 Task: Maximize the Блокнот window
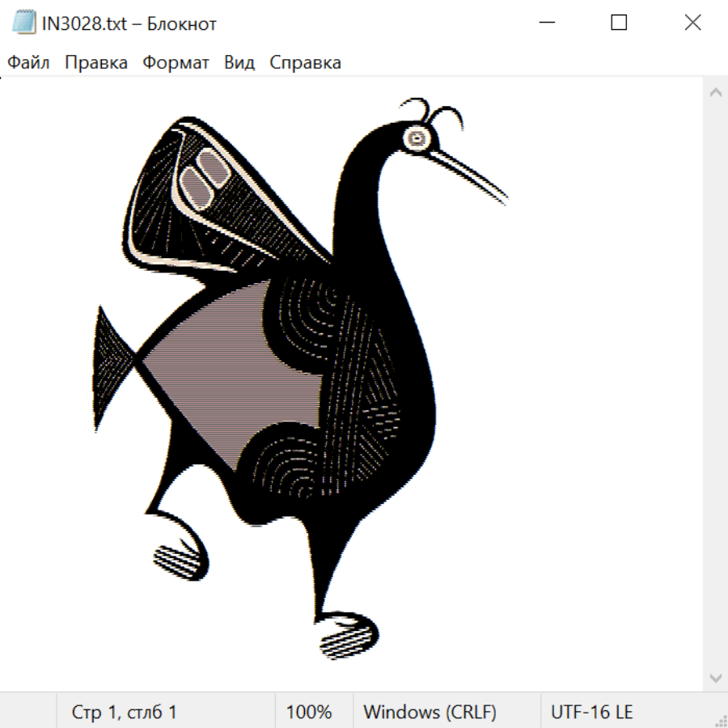tap(619, 23)
